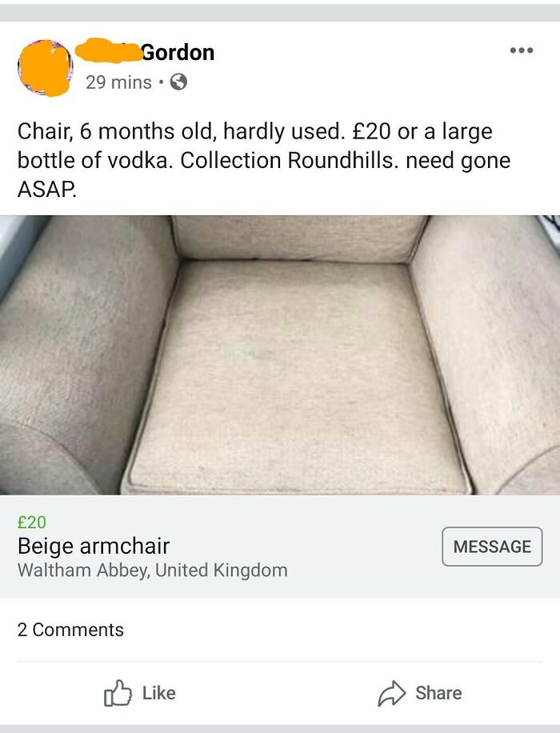
Task: Open the armchair photo in full view
Action: click(x=280, y=356)
